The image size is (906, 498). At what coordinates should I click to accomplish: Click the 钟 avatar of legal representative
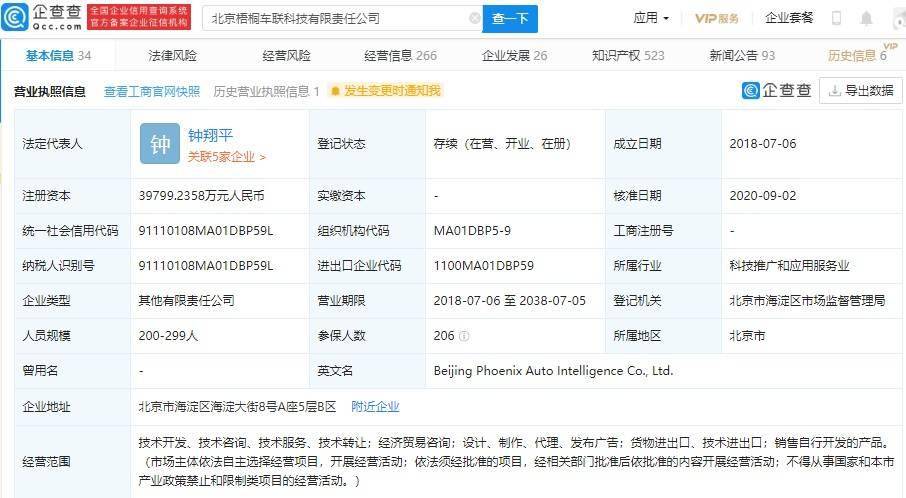point(159,143)
